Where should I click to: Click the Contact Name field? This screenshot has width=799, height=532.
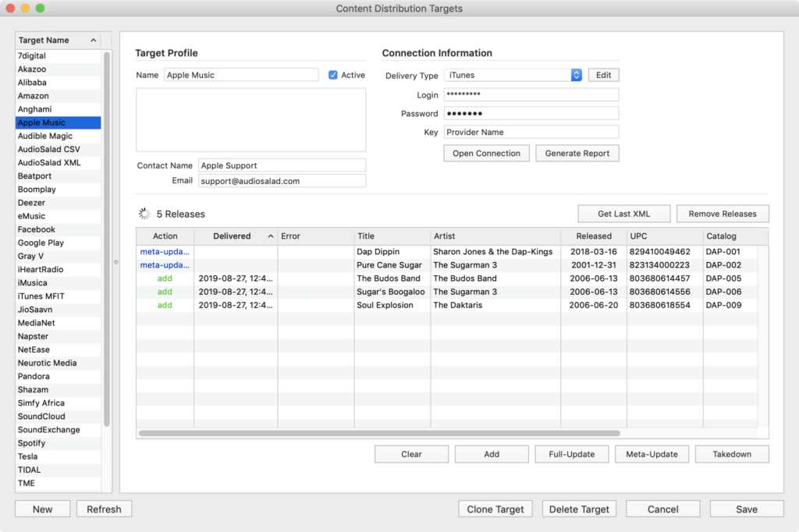pos(282,165)
